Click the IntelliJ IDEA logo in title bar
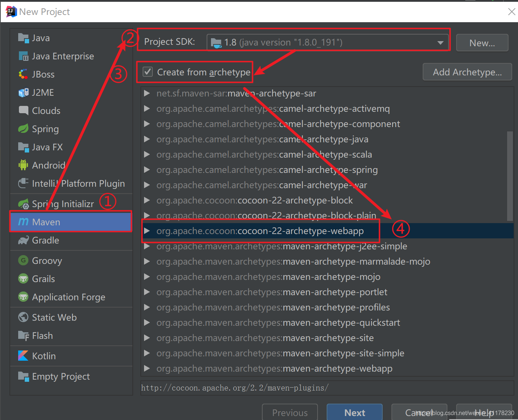518x420 pixels. tap(11, 12)
